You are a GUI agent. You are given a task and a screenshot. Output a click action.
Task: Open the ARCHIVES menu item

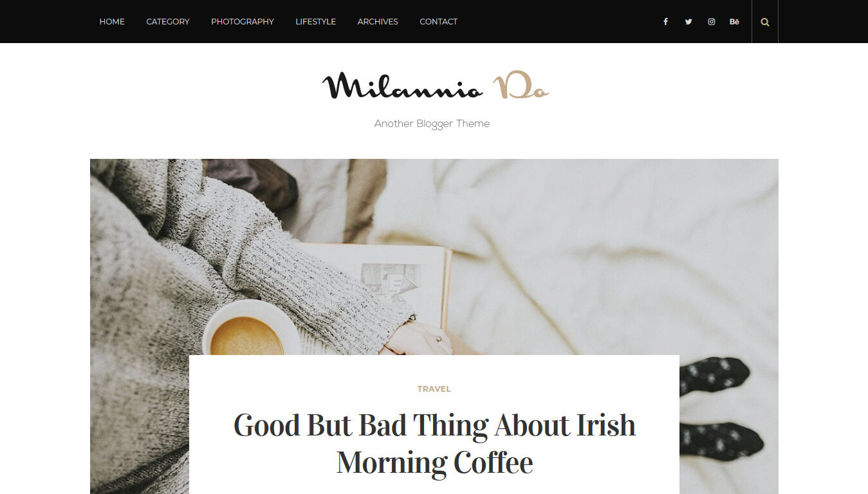point(378,22)
